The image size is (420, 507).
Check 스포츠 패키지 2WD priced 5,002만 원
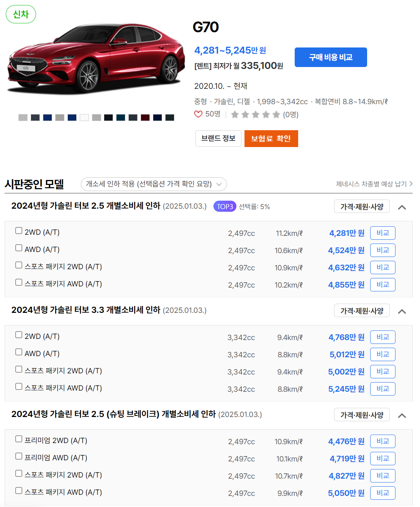[19, 369]
